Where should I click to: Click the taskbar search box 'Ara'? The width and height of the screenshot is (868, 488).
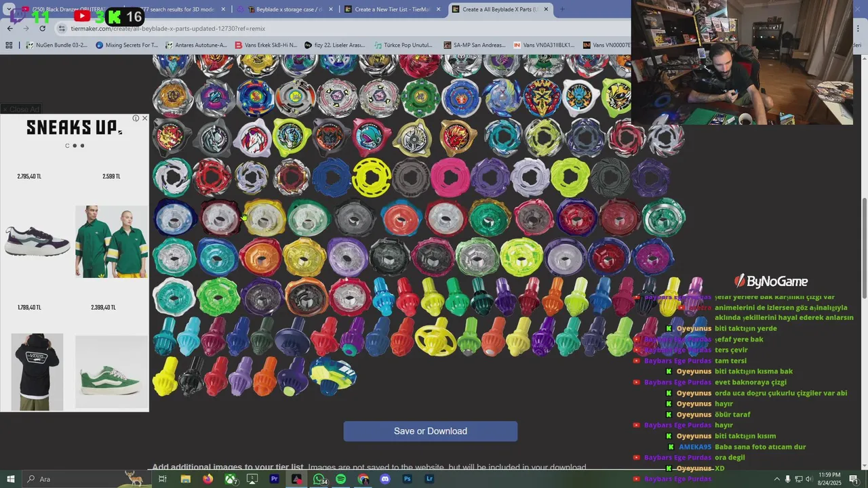[87, 479]
